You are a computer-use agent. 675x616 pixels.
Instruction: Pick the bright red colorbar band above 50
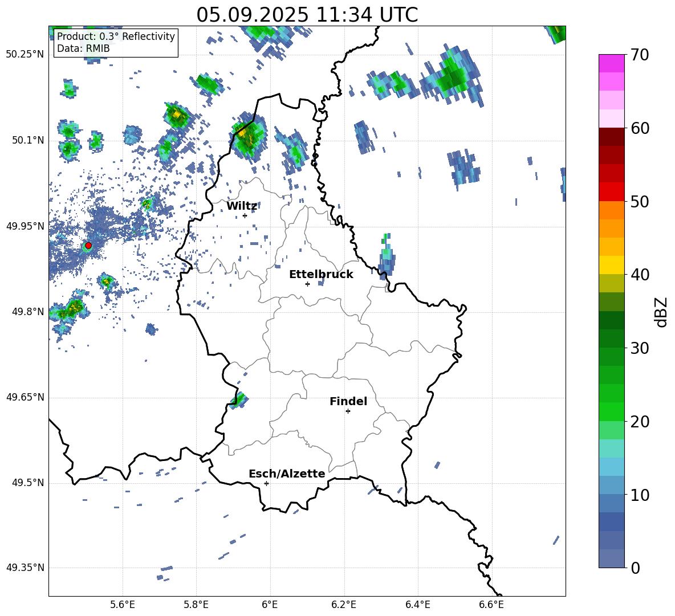611,192
